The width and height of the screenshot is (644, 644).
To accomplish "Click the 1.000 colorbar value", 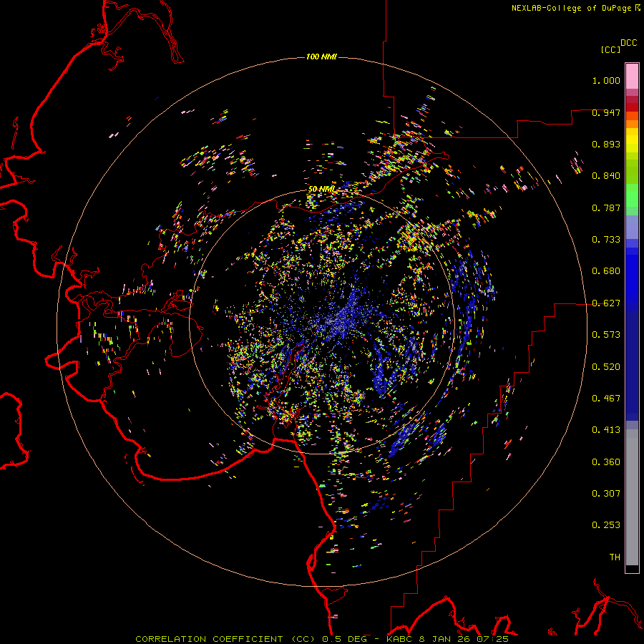I will pos(606,80).
